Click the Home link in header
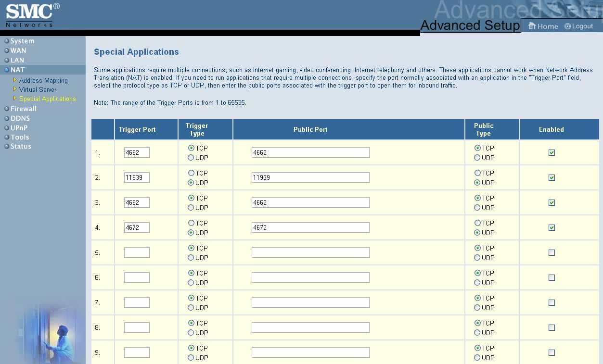 click(543, 26)
